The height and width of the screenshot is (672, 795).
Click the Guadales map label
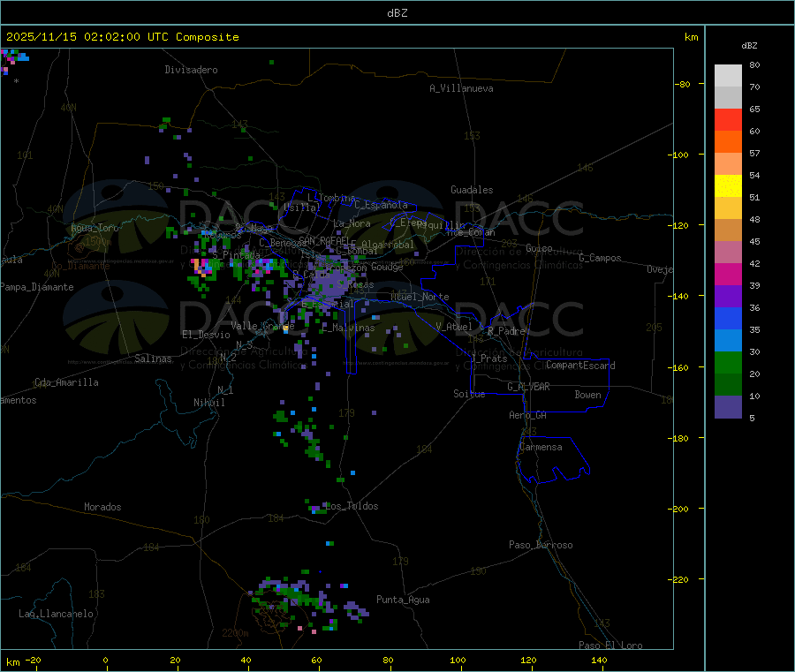pyautogui.click(x=472, y=190)
